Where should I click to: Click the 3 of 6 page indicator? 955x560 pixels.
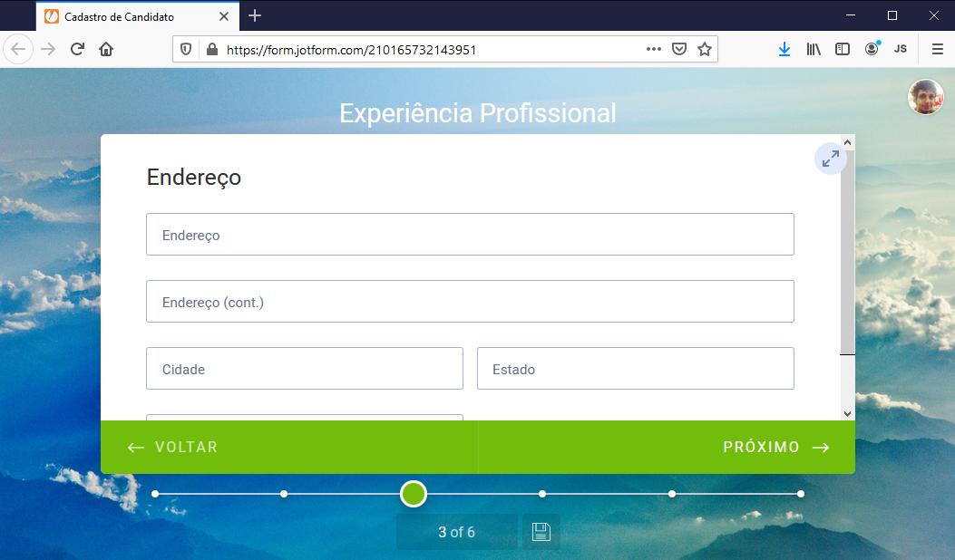(x=457, y=532)
